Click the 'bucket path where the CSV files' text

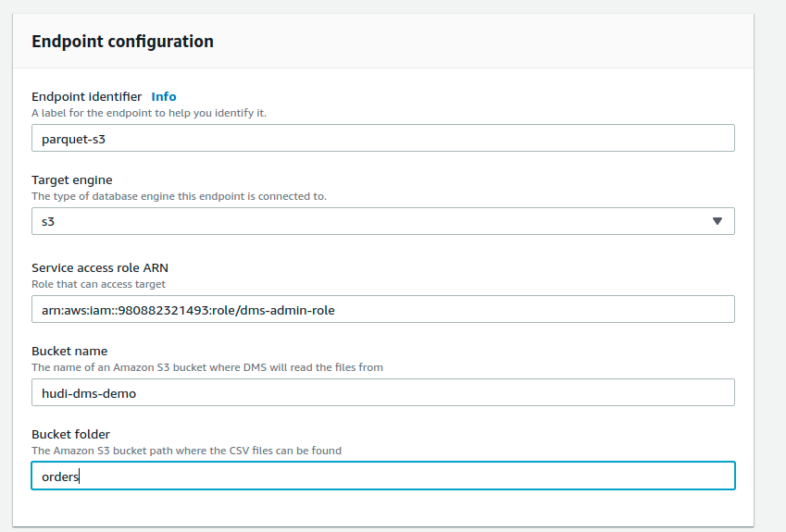[x=186, y=451]
